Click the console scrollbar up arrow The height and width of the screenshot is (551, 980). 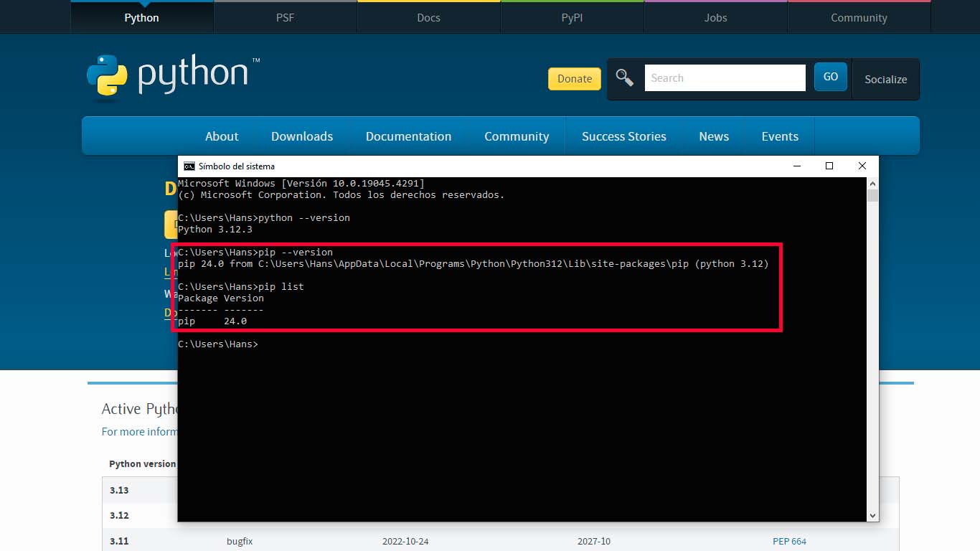tap(872, 184)
